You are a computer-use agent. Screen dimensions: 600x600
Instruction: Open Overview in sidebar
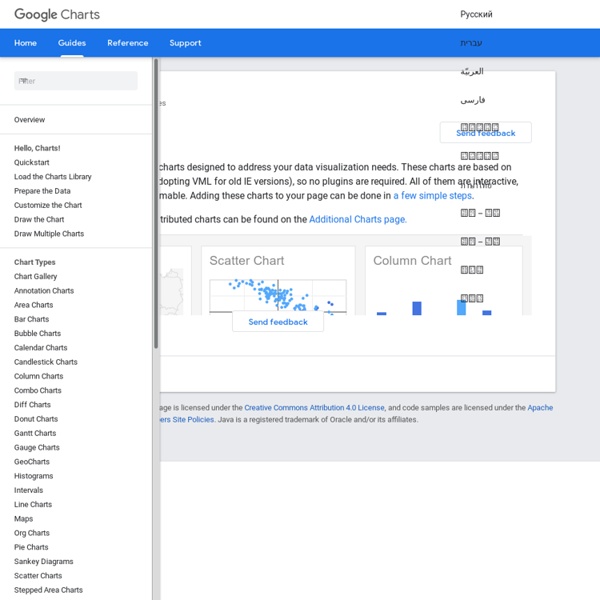point(29,120)
